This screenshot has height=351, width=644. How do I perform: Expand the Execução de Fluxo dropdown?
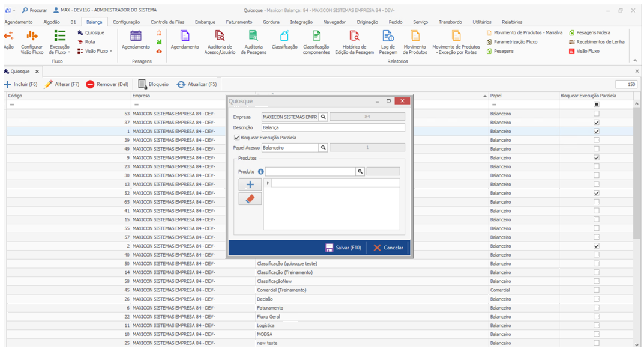(68, 53)
